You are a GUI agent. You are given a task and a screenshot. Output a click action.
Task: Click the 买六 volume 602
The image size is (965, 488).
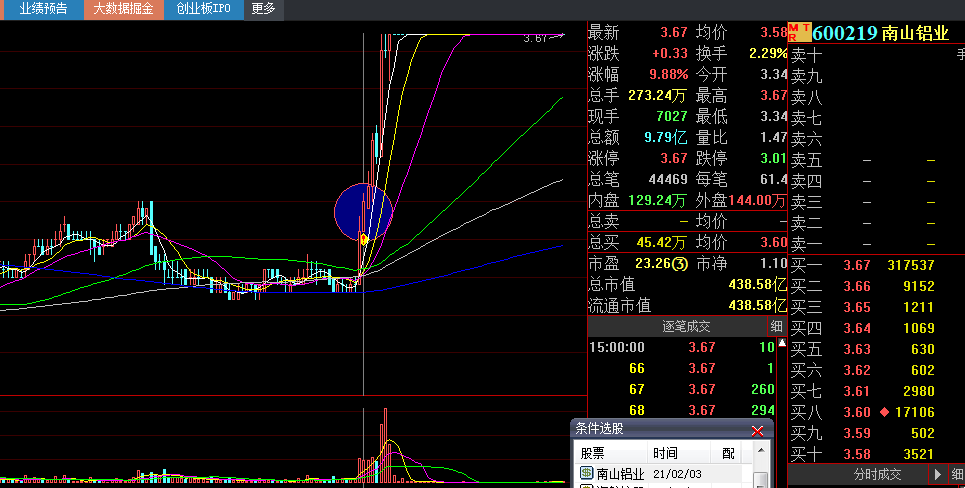tap(923, 370)
